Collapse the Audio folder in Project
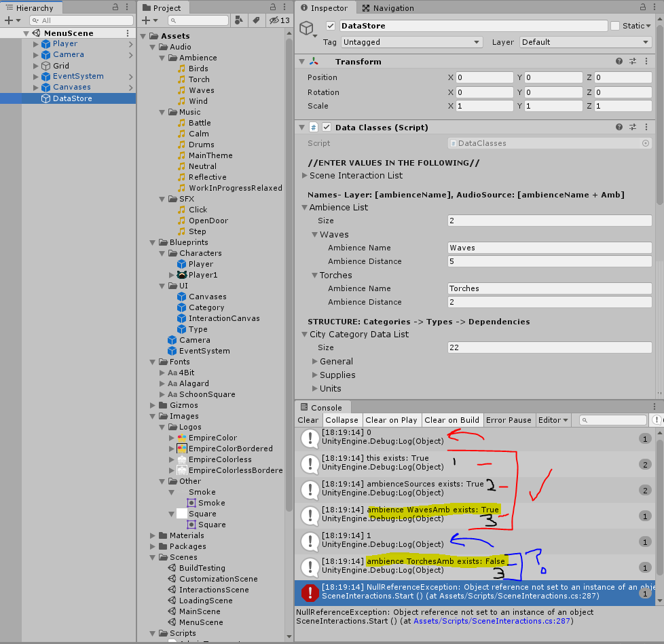 [153, 47]
